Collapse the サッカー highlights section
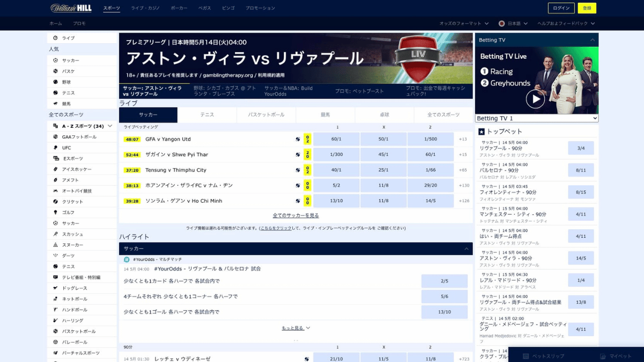 click(466, 249)
